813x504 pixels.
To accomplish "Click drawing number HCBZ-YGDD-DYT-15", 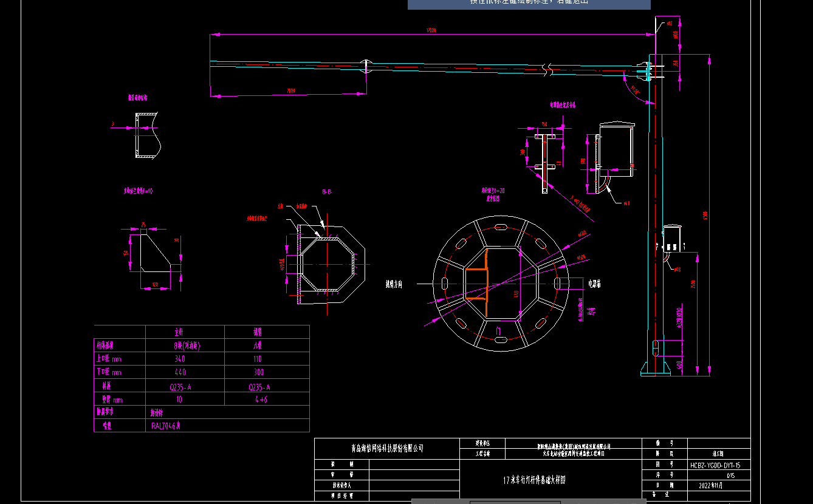I will pyautogui.click(x=716, y=465).
